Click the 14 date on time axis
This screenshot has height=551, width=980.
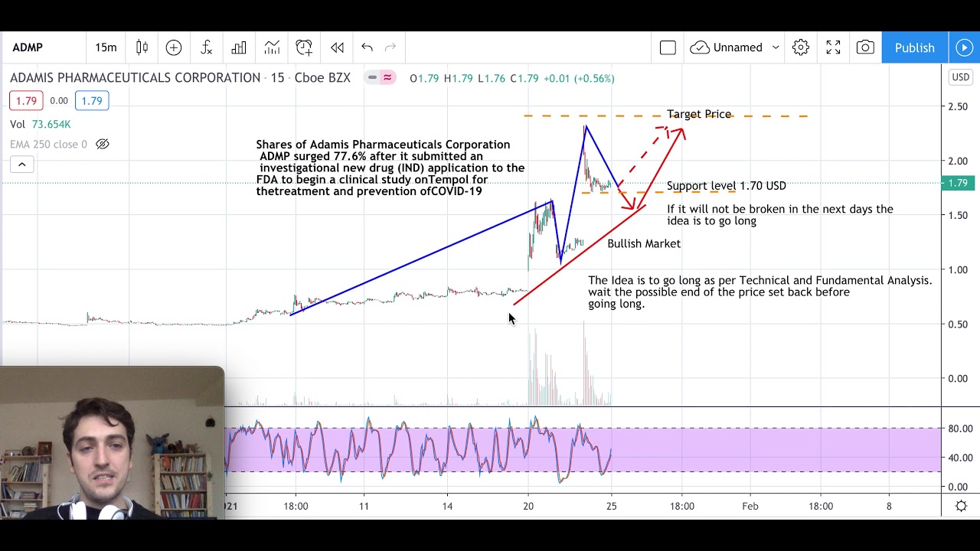[x=447, y=506]
